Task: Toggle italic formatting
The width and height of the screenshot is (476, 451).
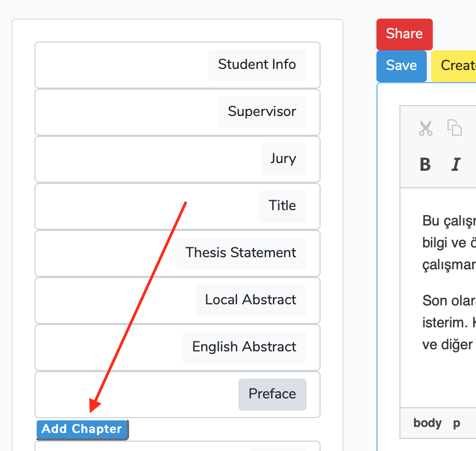Action: (455, 164)
